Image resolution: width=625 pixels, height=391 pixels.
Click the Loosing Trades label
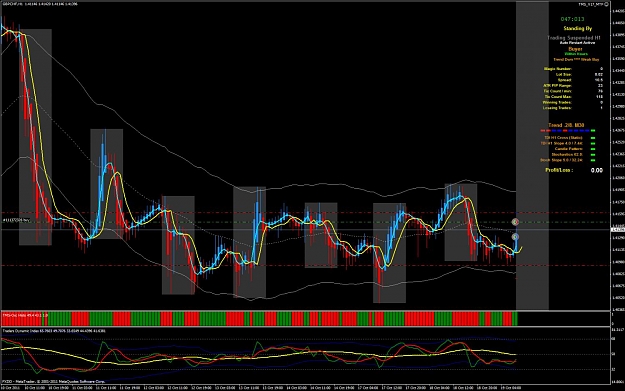pos(557,108)
